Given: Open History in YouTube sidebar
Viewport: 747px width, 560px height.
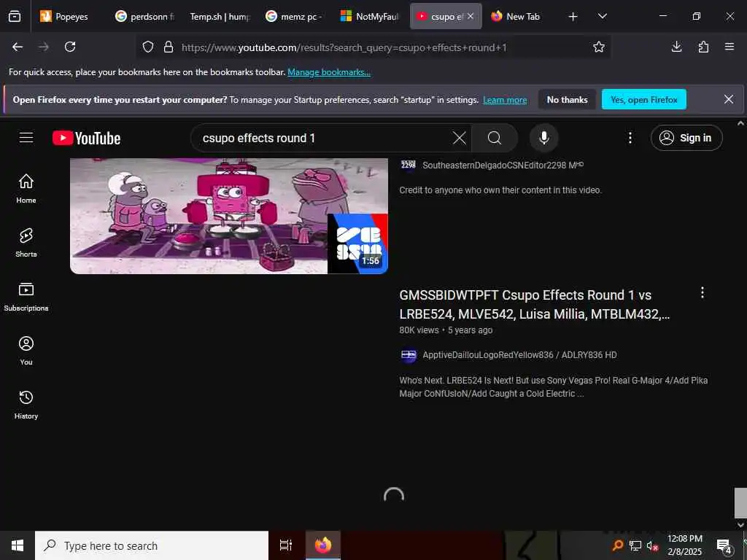Looking at the screenshot, I should (26, 404).
